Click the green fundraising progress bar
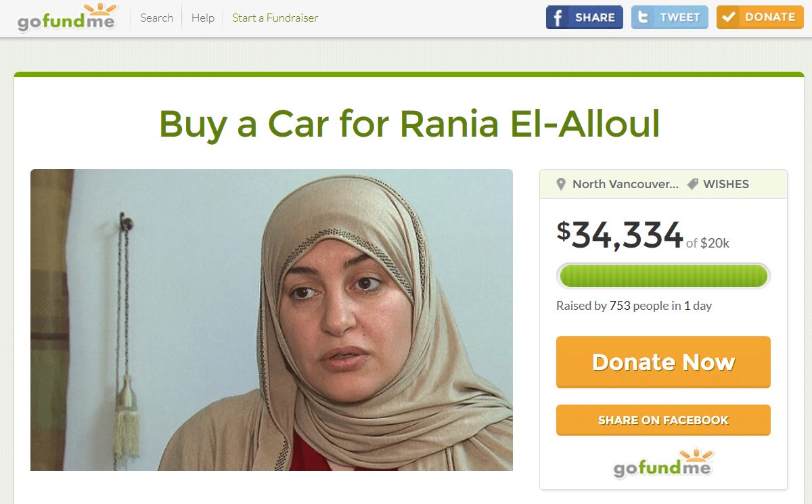Screen dimensions: 812x504 [663, 276]
